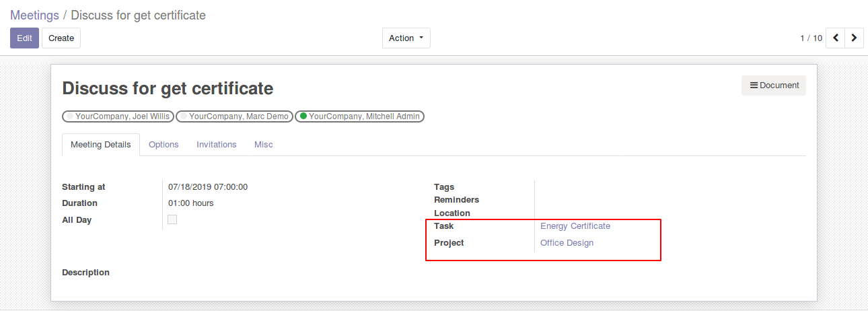Open the Invitations tab
This screenshot has height=311, width=868.
[217, 144]
